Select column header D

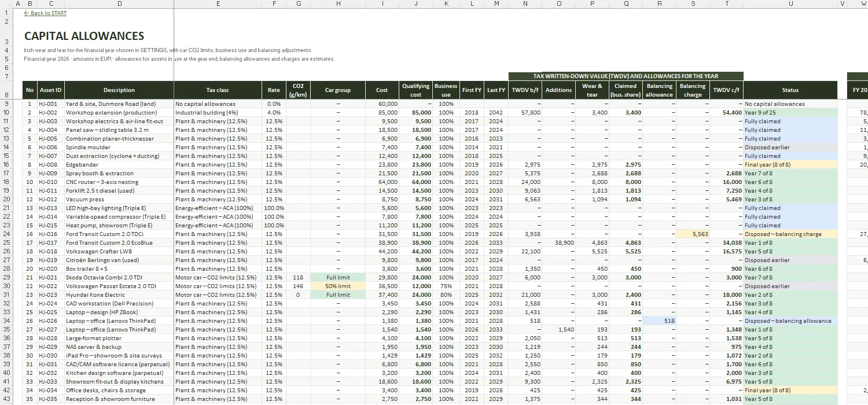119,3
